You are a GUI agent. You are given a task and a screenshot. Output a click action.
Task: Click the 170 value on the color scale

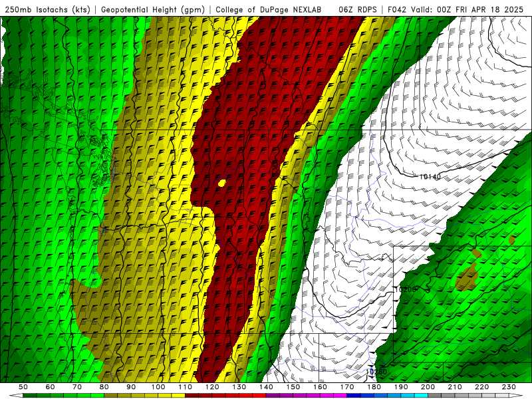point(347,387)
